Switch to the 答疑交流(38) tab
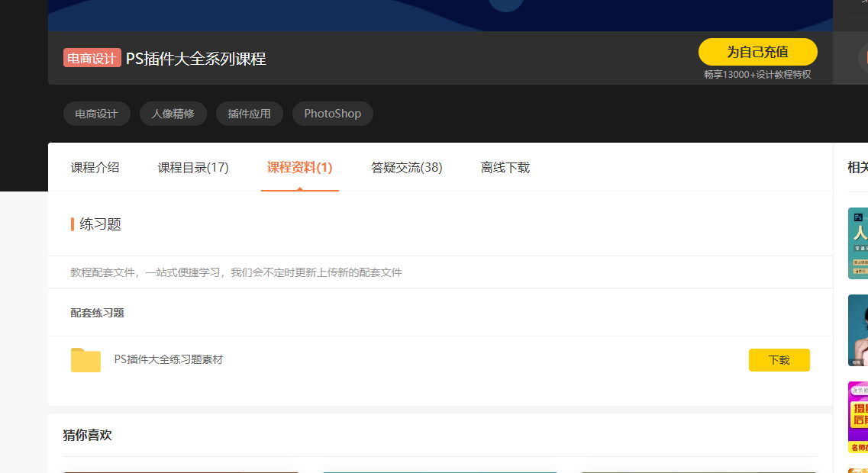868x473 pixels. (406, 167)
